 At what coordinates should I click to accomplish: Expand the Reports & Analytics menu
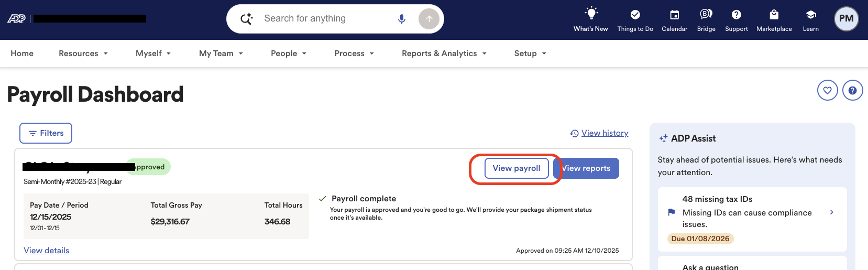(x=444, y=53)
